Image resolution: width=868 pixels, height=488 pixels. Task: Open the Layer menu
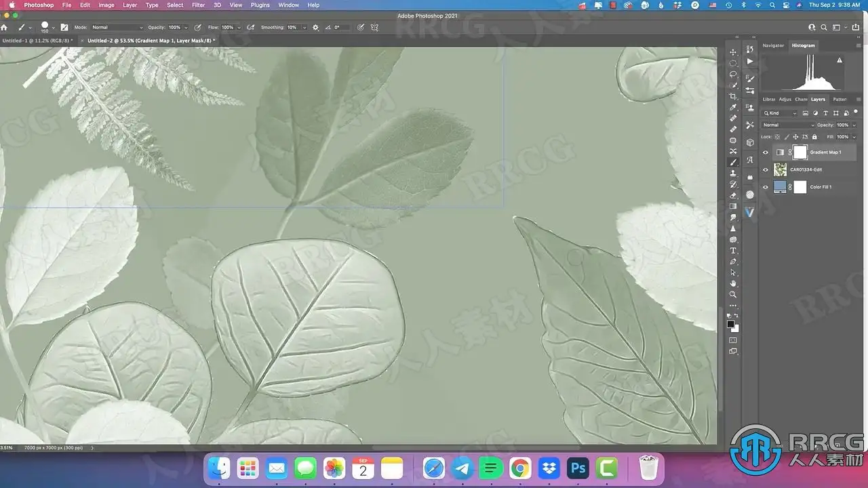(x=130, y=5)
